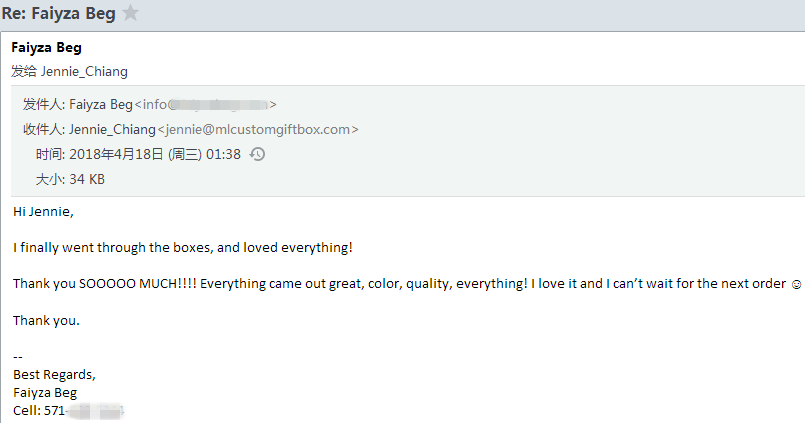Click the subject title Re: Faiyza Beg

(x=58, y=13)
